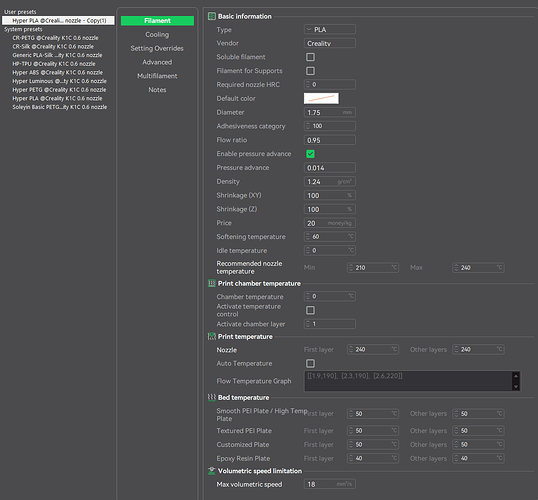Click the Volumetric speed limitation icon

point(212,471)
